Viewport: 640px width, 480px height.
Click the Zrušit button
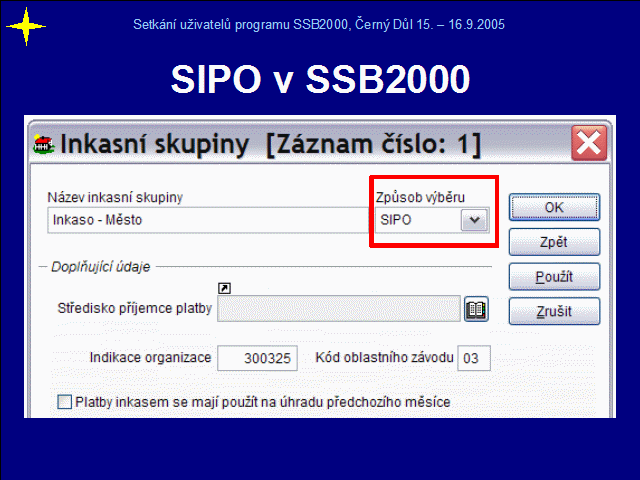pyautogui.click(x=554, y=311)
